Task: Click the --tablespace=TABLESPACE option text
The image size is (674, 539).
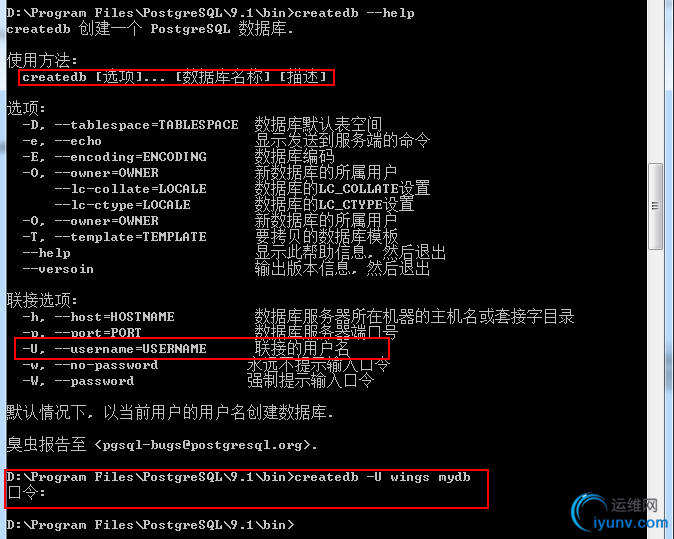Action: (x=147, y=125)
